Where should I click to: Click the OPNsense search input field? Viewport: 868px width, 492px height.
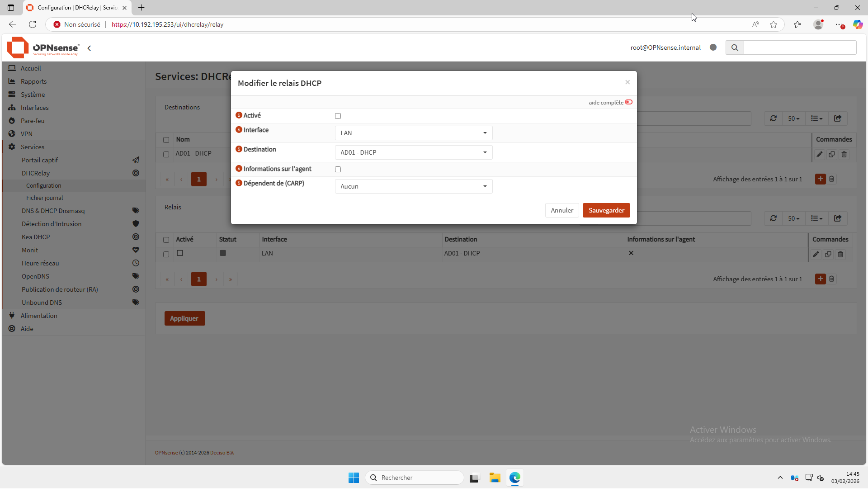click(799, 47)
